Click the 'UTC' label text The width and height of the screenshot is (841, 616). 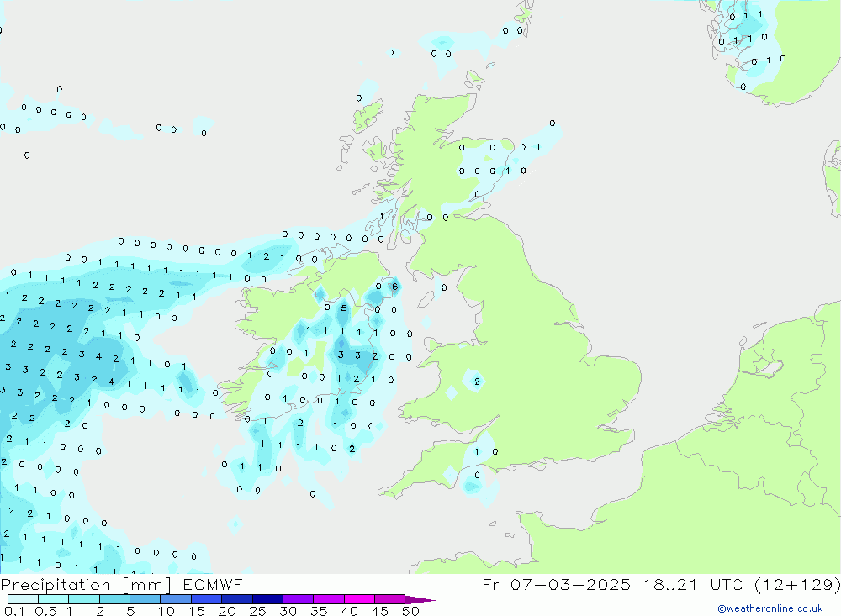click(727, 585)
